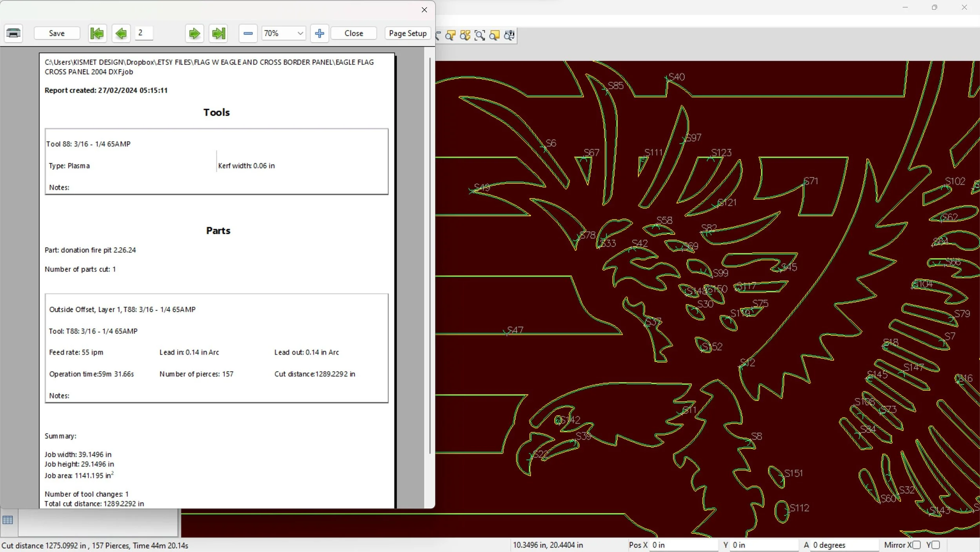
Task: Open Page Setup
Action: (407, 33)
